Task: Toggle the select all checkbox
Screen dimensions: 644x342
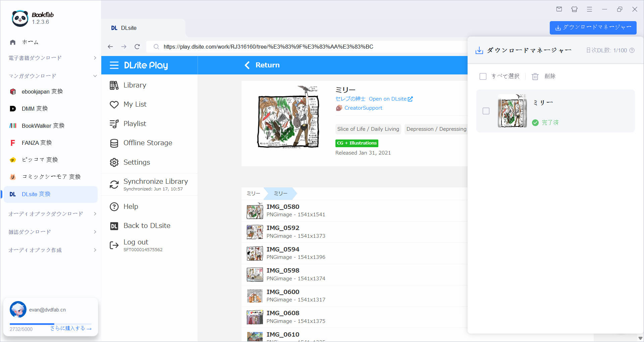Action: (x=483, y=76)
